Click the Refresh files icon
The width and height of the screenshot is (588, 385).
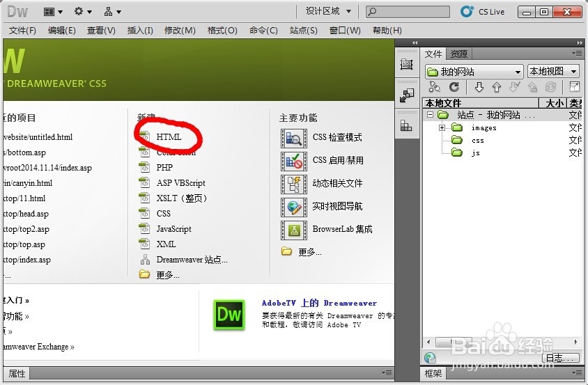coord(454,87)
